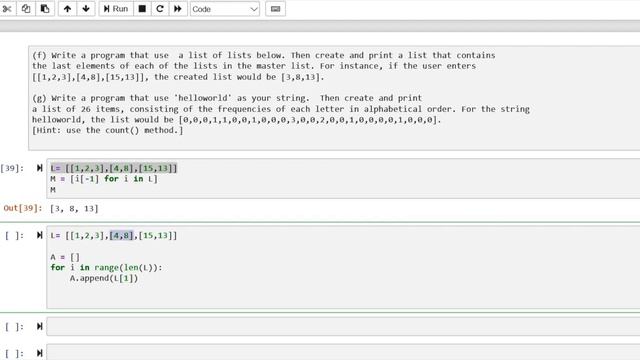Move the selected cell up
The height and width of the screenshot is (360, 640).
pyautogui.click(x=67, y=9)
